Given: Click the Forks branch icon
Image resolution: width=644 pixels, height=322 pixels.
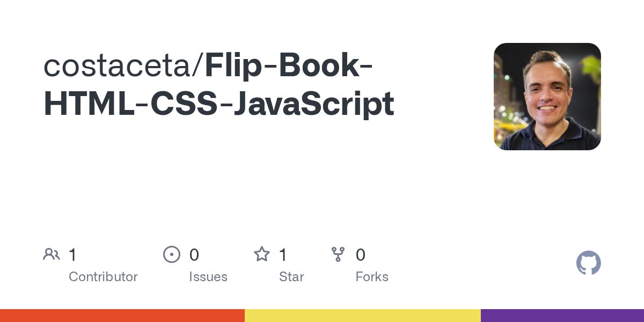Looking at the screenshot, I should pos(338,254).
